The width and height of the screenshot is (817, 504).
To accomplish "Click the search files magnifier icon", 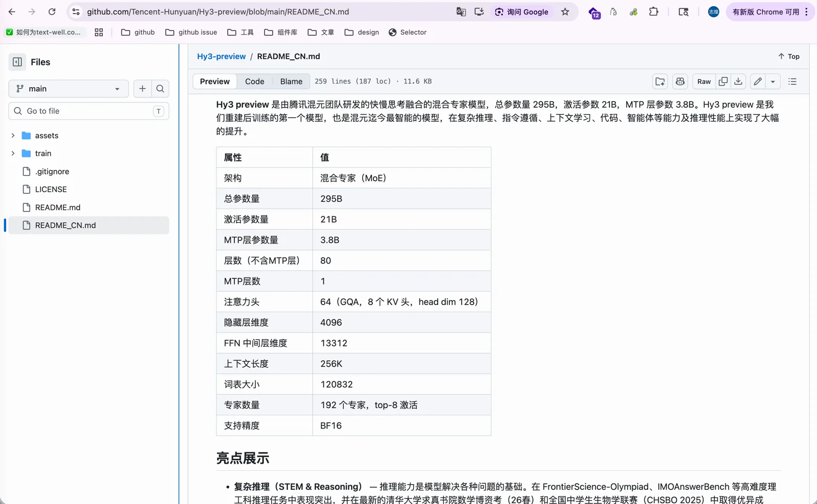I will [160, 89].
